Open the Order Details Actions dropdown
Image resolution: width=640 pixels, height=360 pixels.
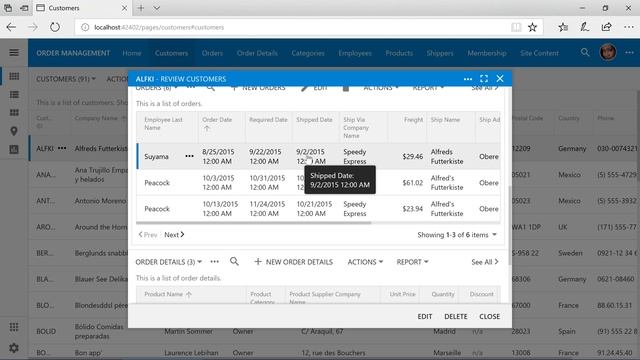coord(365,262)
